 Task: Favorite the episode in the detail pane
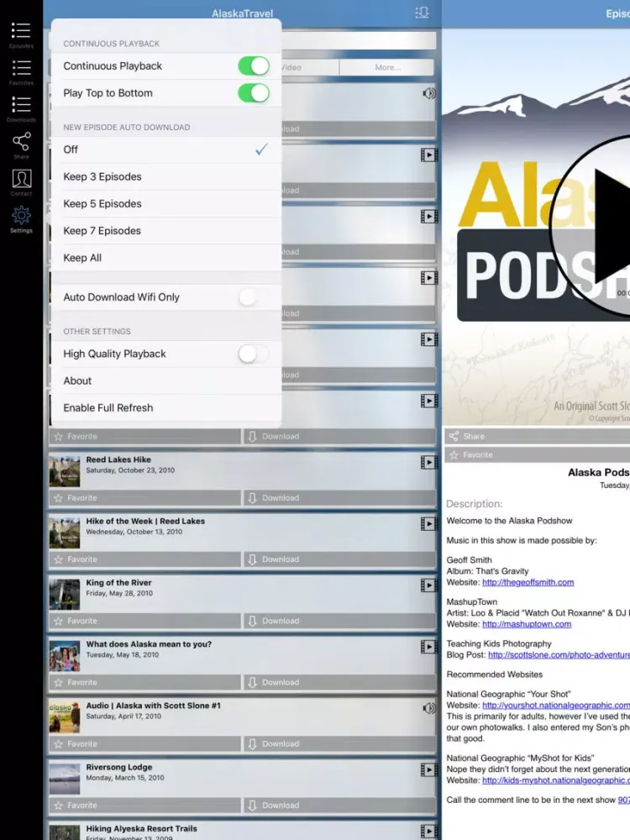[537, 454]
